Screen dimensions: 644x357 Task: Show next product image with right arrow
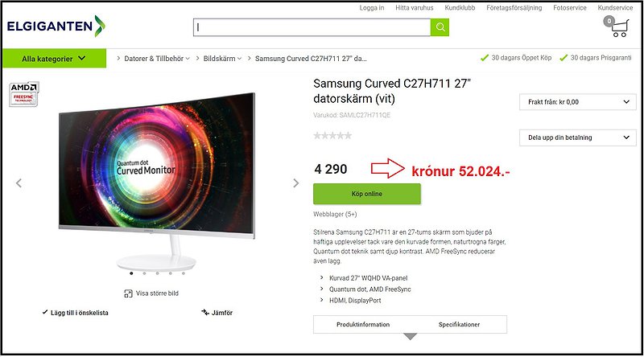click(295, 183)
